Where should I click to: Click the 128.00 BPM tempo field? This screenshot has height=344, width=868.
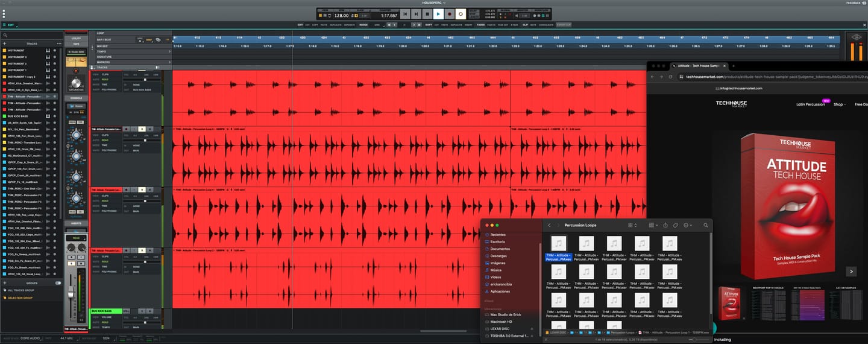341,15
